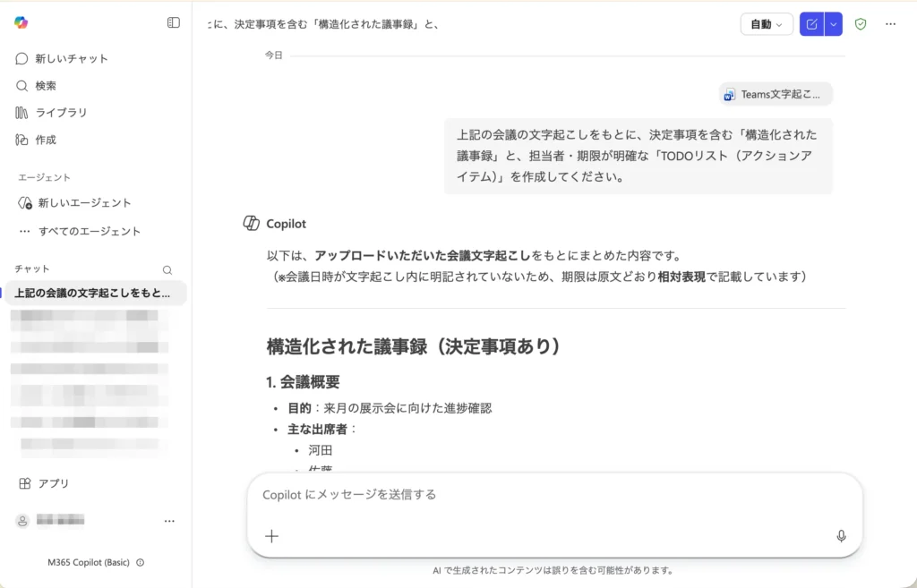Click the M365 Copilot (Basic) label
Image resolution: width=917 pixels, height=588 pixels.
coord(89,562)
